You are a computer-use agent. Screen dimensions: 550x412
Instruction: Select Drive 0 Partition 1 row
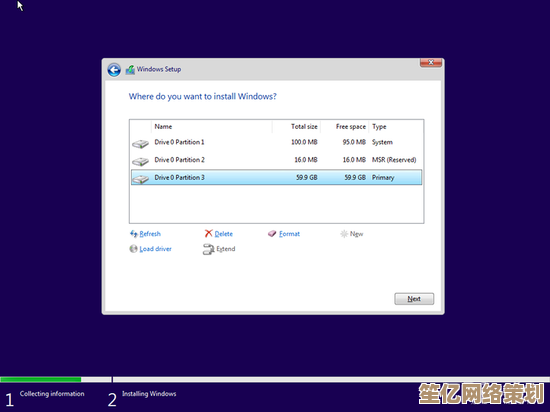(x=276, y=142)
